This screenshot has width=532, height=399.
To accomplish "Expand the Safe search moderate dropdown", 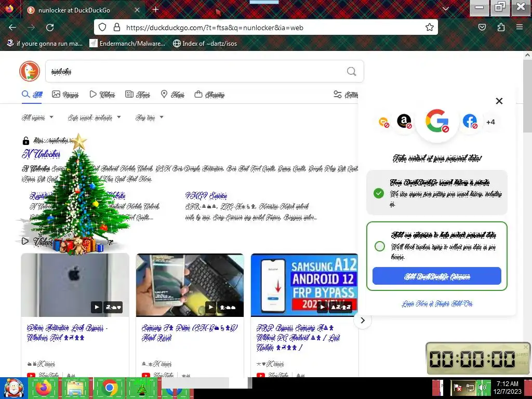I will point(95,117).
